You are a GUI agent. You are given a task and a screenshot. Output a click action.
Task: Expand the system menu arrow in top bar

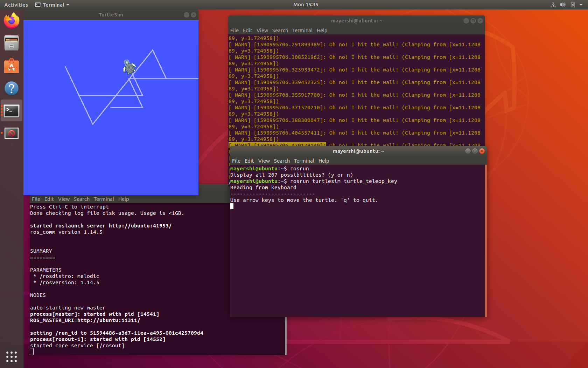(581, 5)
